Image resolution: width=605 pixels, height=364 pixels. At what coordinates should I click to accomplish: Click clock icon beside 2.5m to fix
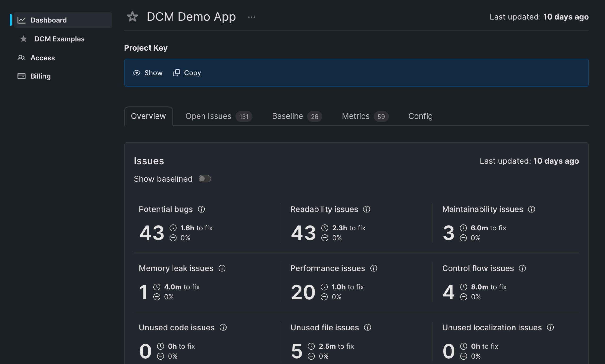(311, 346)
